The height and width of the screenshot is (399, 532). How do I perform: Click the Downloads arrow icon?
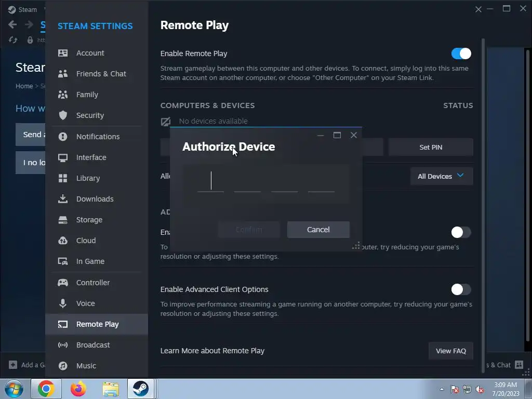[63, 199]
